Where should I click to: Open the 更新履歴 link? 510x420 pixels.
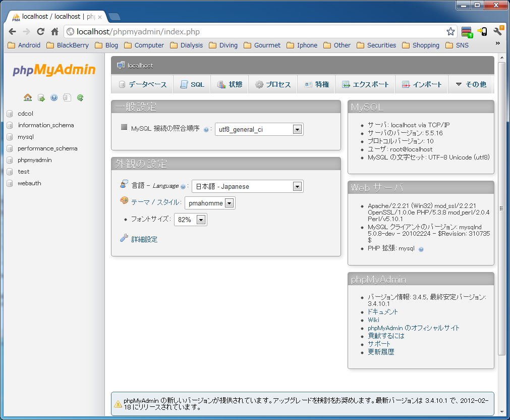pyautogui.click(x=381, y=352)
